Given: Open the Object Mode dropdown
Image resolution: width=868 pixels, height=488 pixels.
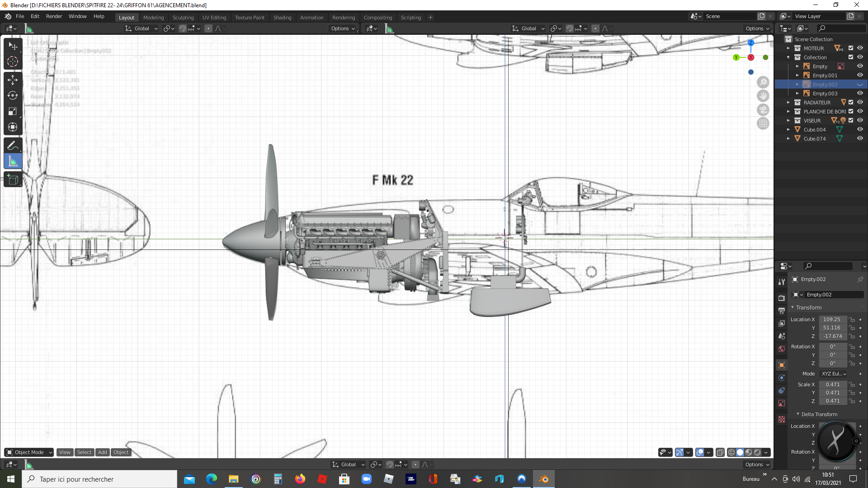Looking at the screenshot, I should (29, 452).
